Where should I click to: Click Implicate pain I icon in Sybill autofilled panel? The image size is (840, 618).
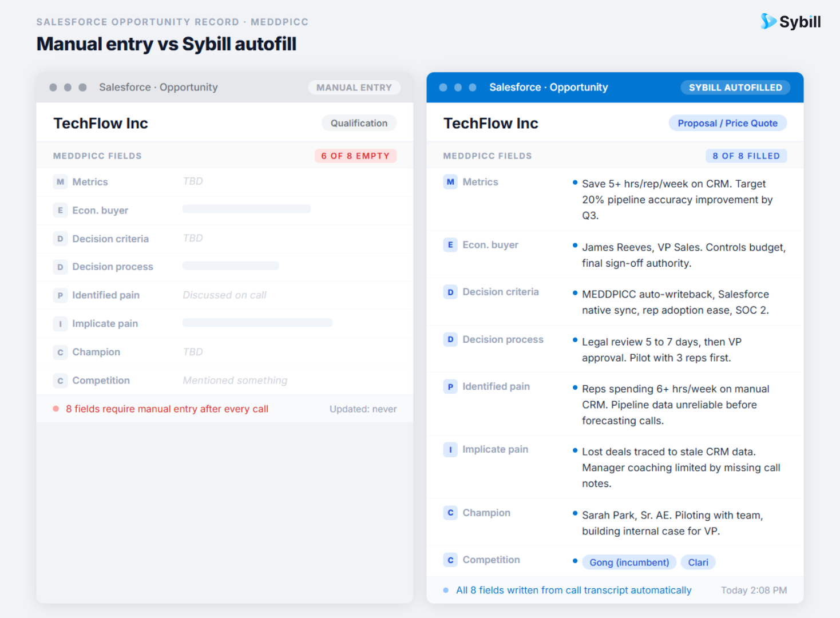450,450
